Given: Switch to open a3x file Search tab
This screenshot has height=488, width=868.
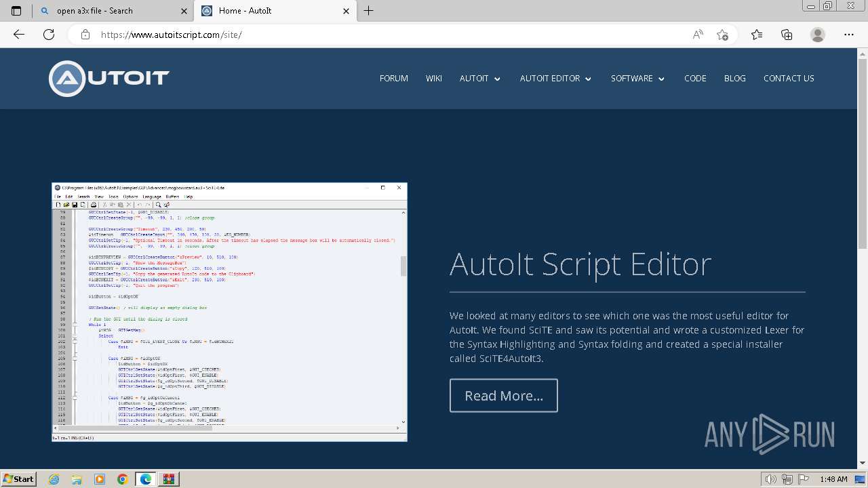Looking at the screenshot, I should (x=113, y=11).
